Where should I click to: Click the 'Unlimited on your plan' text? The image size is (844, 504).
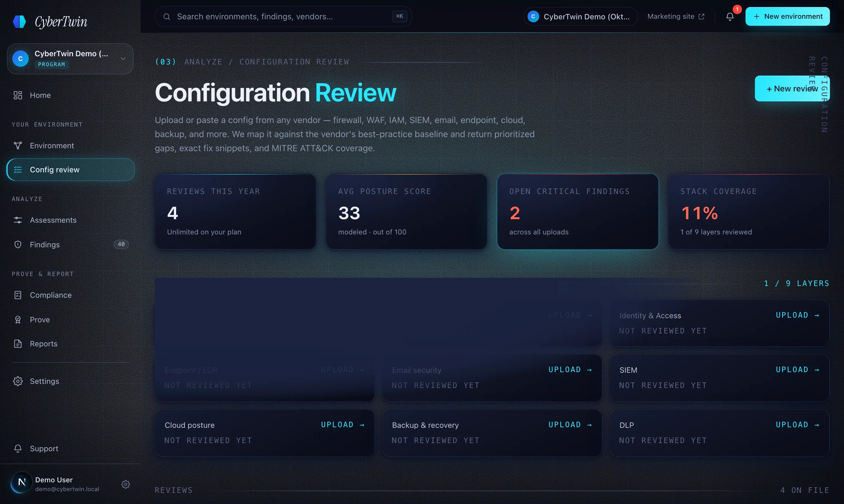204,232
